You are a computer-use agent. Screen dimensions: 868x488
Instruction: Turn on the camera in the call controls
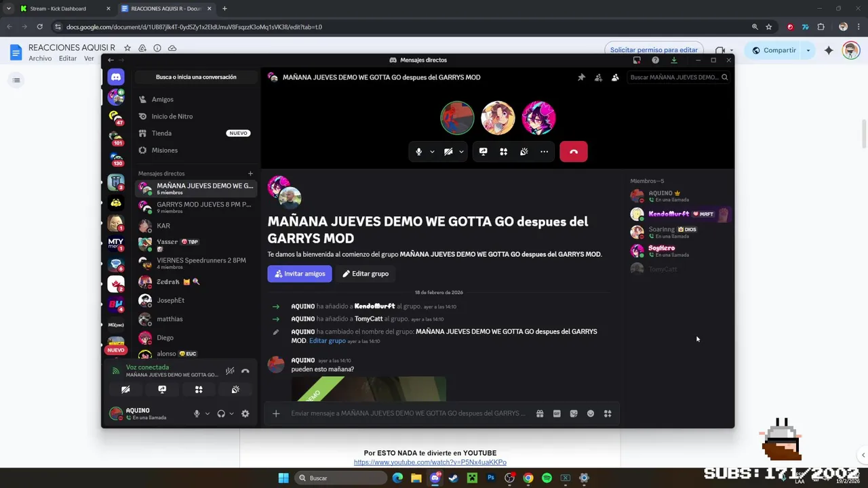click(x=448, y=152)
